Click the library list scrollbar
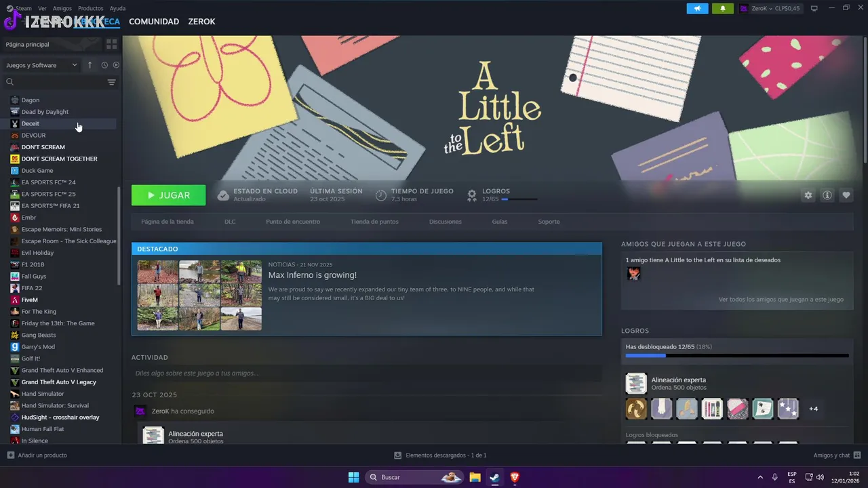868x488 pixels. tap(119, 235)
